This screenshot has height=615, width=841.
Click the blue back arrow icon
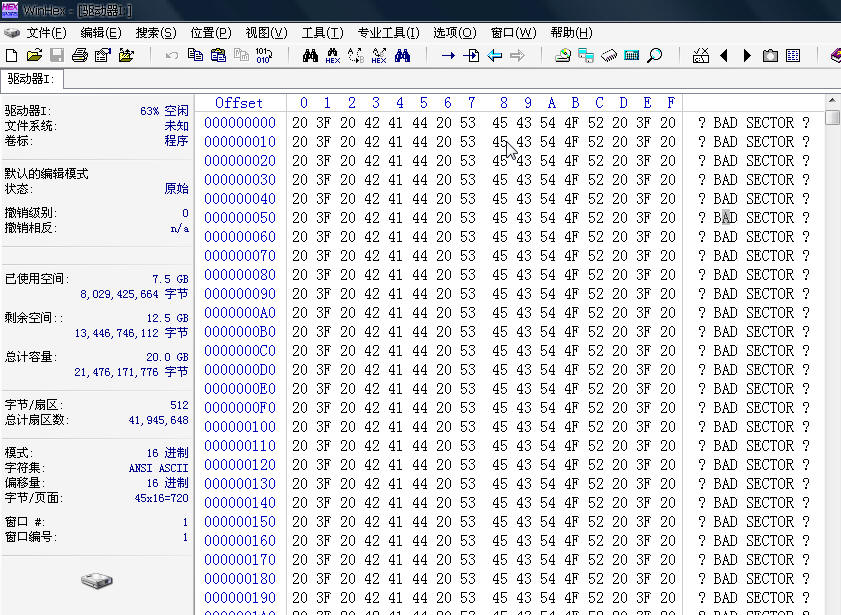click(x=494, y=56)
